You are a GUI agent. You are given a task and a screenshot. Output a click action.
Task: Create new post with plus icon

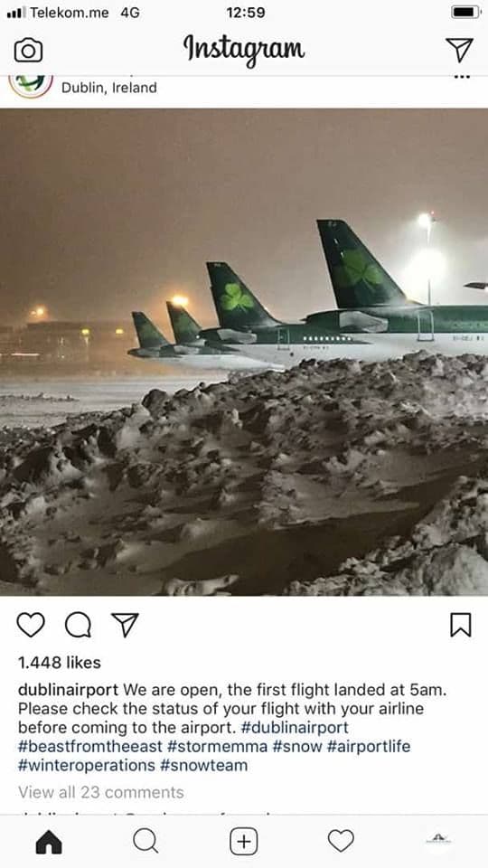coord(243,842)
